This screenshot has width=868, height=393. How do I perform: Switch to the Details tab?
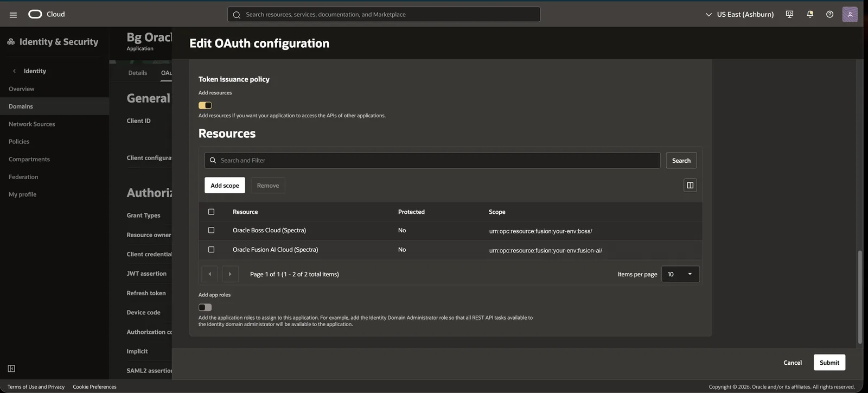138,73
